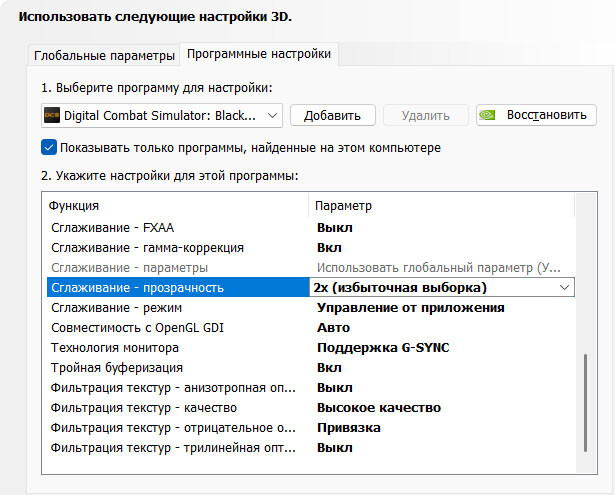The height and width of the screenshot is (495, 615).
Task: Toggle the Показывать только программы checkbox
Action: coord(49,148)
